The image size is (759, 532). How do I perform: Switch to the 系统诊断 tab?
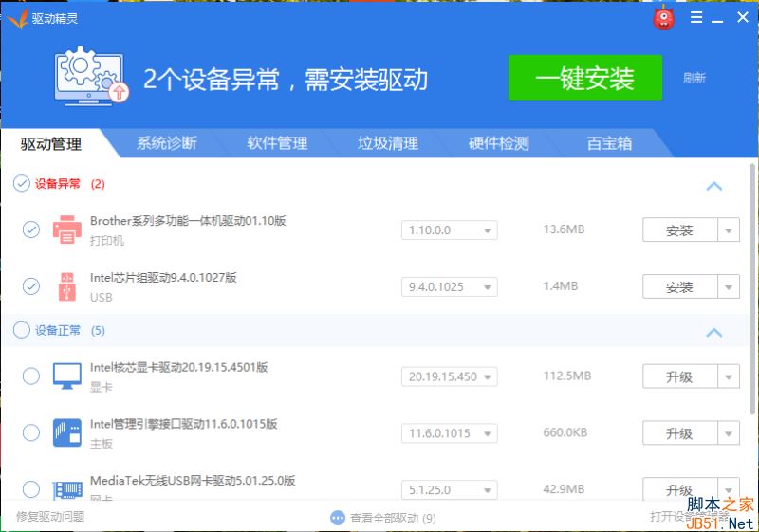point(166,143)
